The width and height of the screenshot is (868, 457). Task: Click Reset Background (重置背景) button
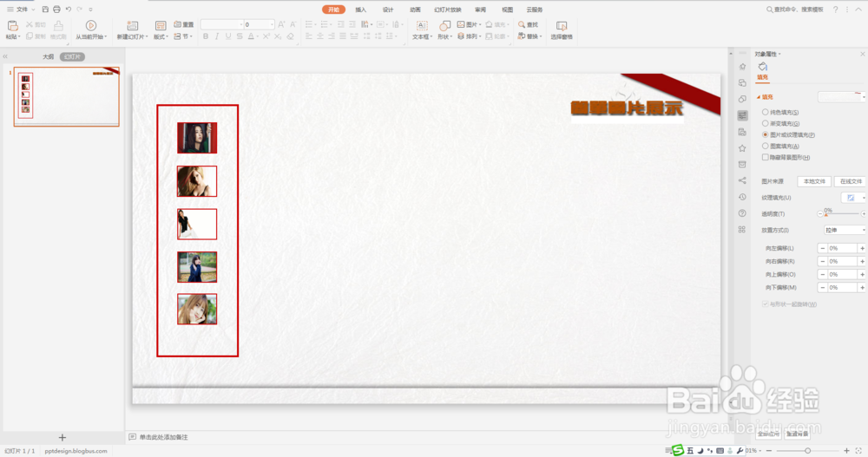coord(797,434)
